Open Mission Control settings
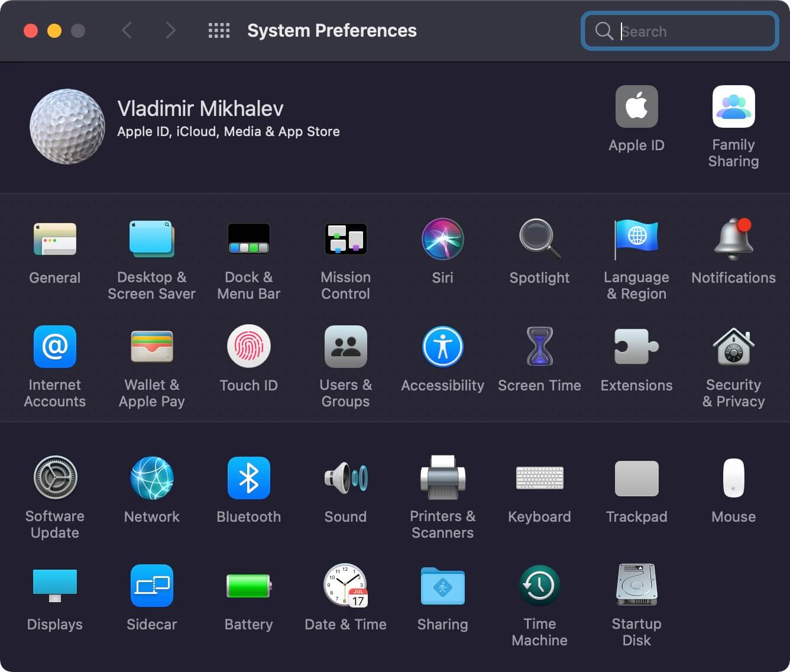This screenshot has height=672, width=790. click(x=346, y=239)
